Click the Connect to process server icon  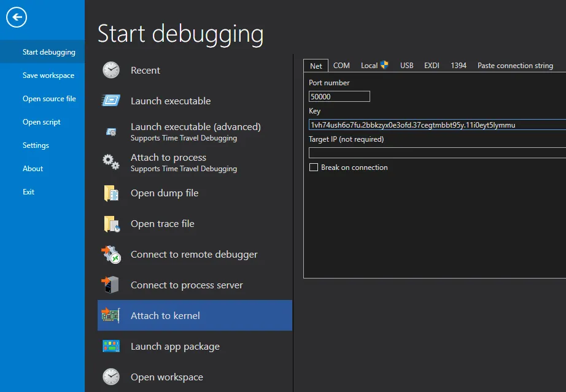pos(110,285)
